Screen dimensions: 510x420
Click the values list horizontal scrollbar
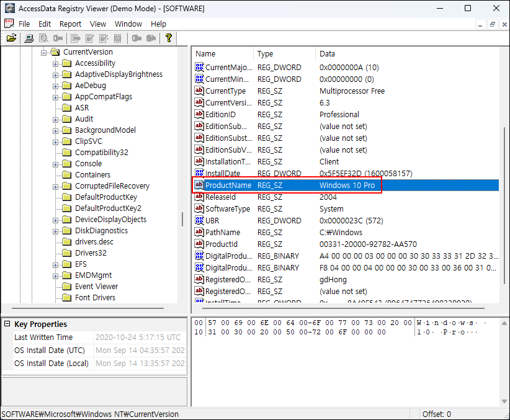[x=343, y=308]
